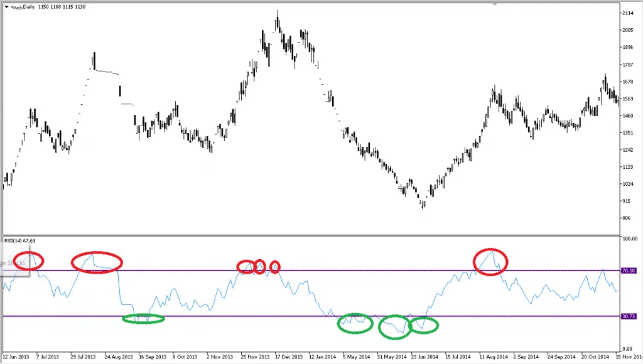643x364 pixels.
Task: Click the leftmost small red circle near 25 Nov 2013
Action: click(246, 267)
